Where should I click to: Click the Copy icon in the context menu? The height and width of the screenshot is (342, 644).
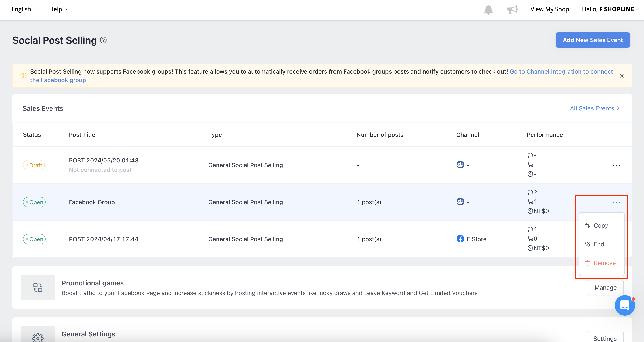click(587, 226)
